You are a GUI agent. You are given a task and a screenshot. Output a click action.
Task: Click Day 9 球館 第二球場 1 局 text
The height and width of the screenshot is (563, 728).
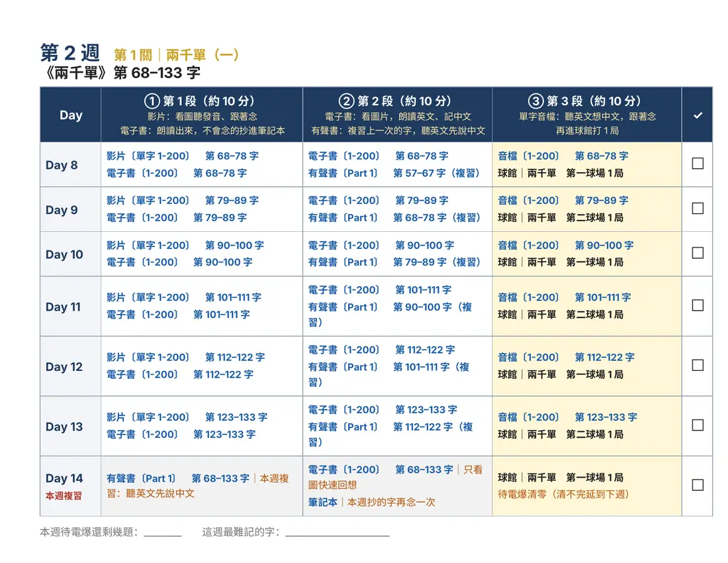561,217
